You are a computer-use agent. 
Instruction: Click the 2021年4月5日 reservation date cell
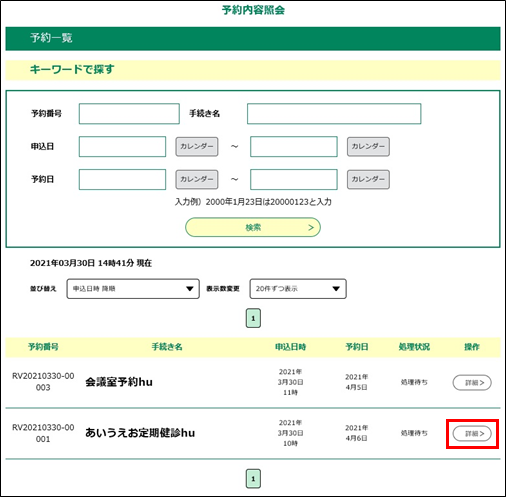click(x=356, y=382)
